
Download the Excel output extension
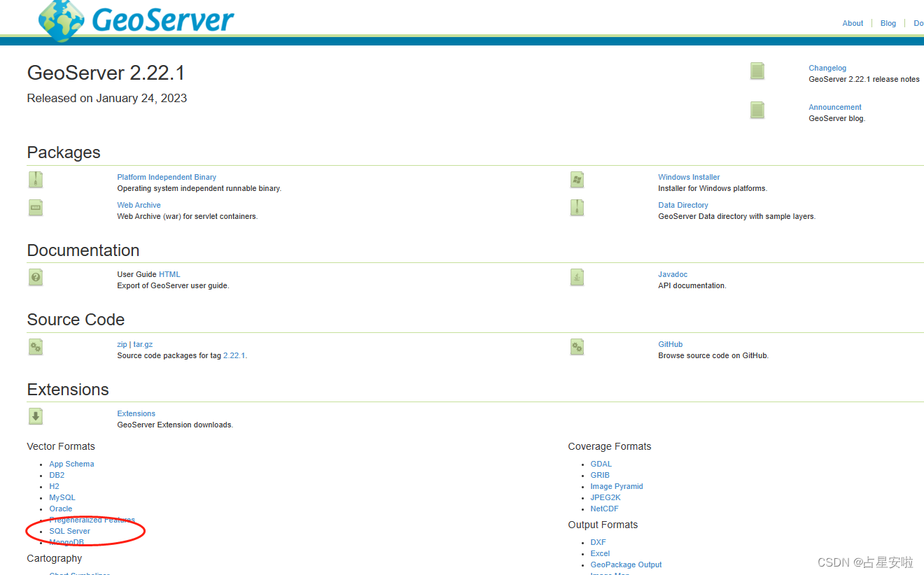600,553
